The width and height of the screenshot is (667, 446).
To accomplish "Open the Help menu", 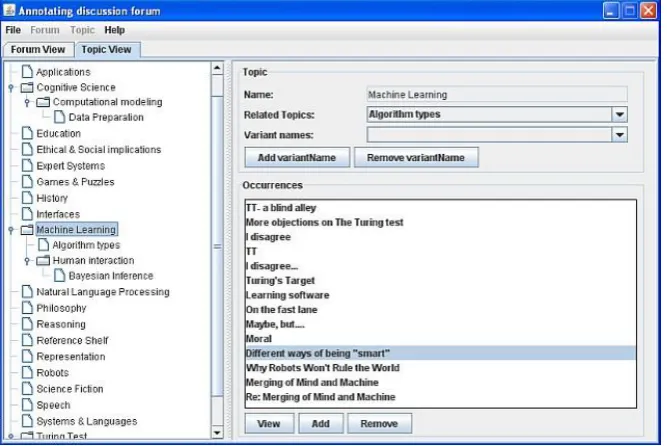I will 114,30.
